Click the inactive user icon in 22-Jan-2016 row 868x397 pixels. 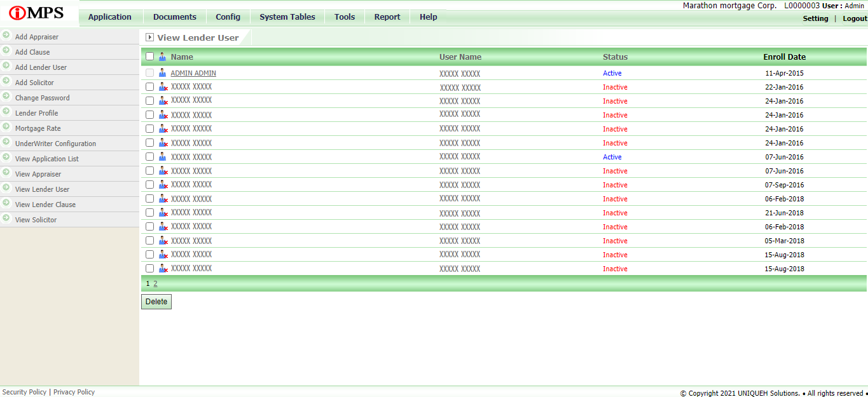point(163,87)
